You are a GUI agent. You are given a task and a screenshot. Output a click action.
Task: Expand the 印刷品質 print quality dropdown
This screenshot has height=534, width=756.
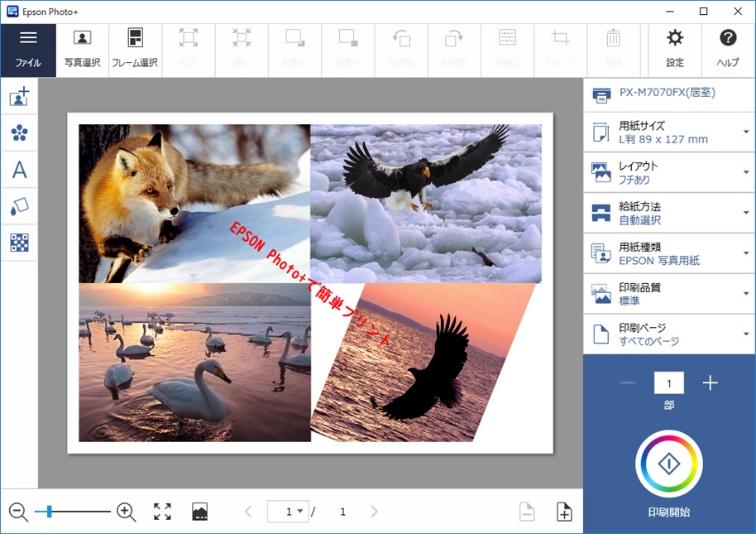click(x=744, y=293)
